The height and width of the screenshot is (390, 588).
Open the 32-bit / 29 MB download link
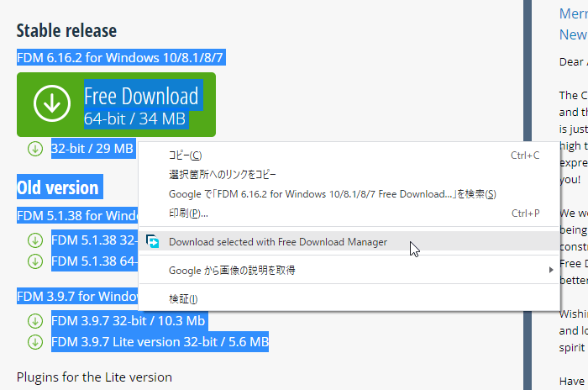pyautogui.click(x=92, y=149)
